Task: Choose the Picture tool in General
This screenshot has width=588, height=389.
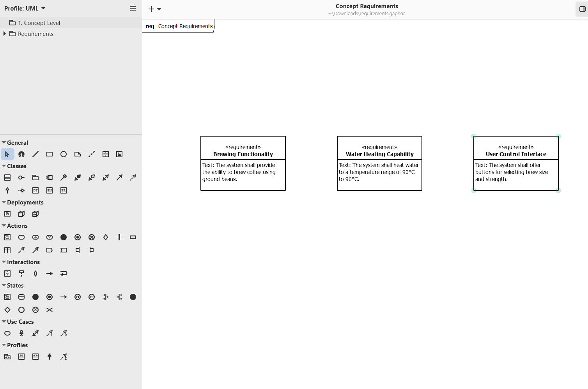Action: click(x=119, y=154)
